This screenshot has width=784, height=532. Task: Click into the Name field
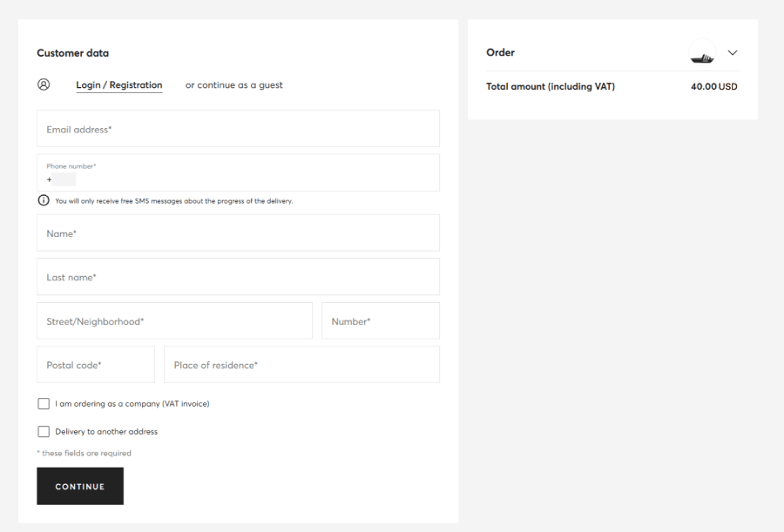[238, 233]
